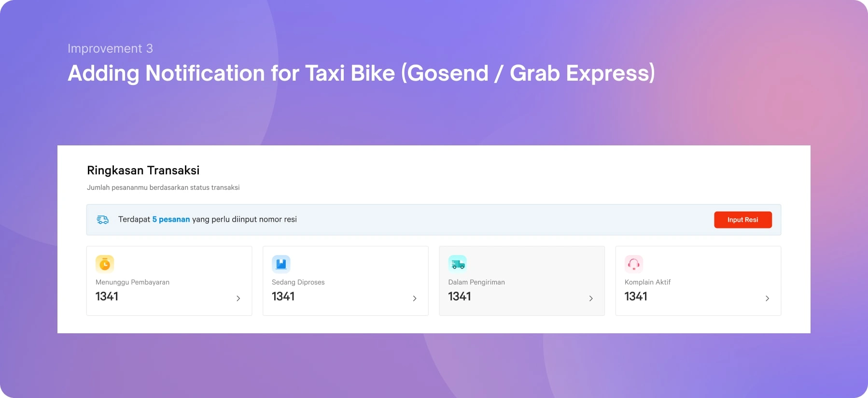Click the 1341 count under Dalam Pengiriman

(460, 297)
